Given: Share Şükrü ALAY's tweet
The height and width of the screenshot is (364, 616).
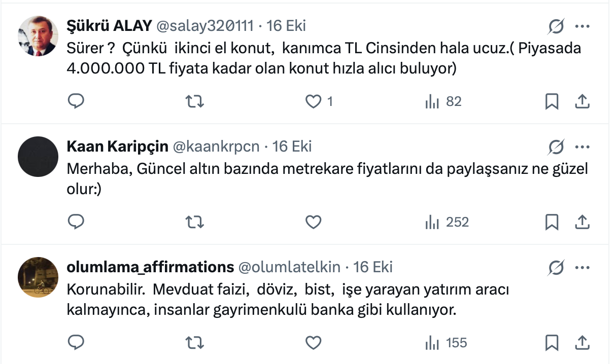Looking at the screenshot, I should [582, 101].
